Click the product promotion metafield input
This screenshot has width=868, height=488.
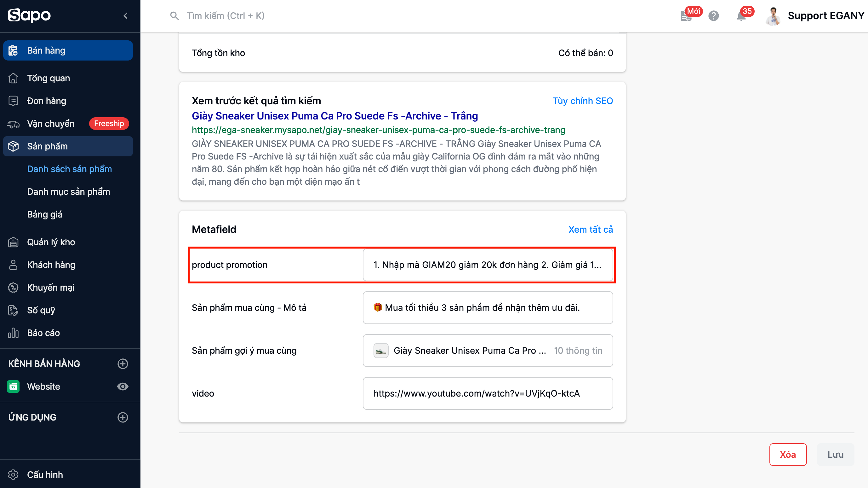pos(487,265)
